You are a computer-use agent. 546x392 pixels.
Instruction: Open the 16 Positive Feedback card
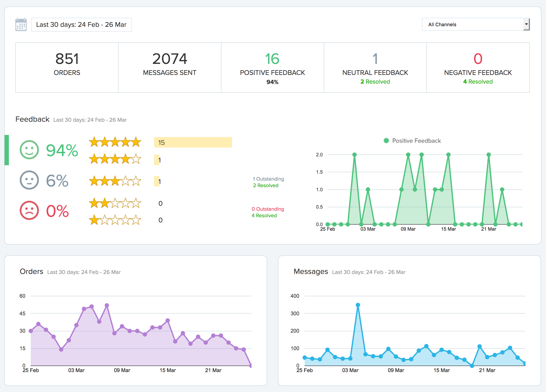tap(273, 68)
